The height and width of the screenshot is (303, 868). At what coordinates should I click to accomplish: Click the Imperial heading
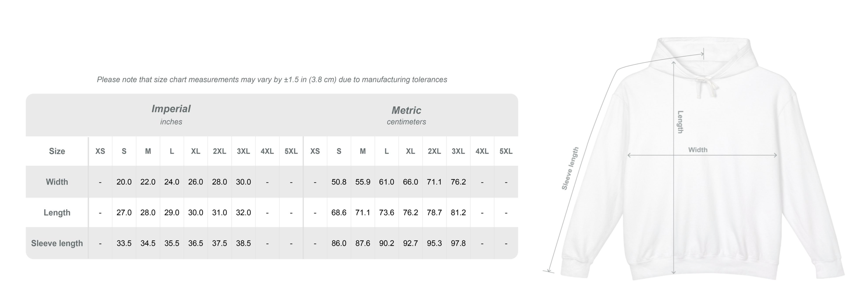(x=171, y=109)
